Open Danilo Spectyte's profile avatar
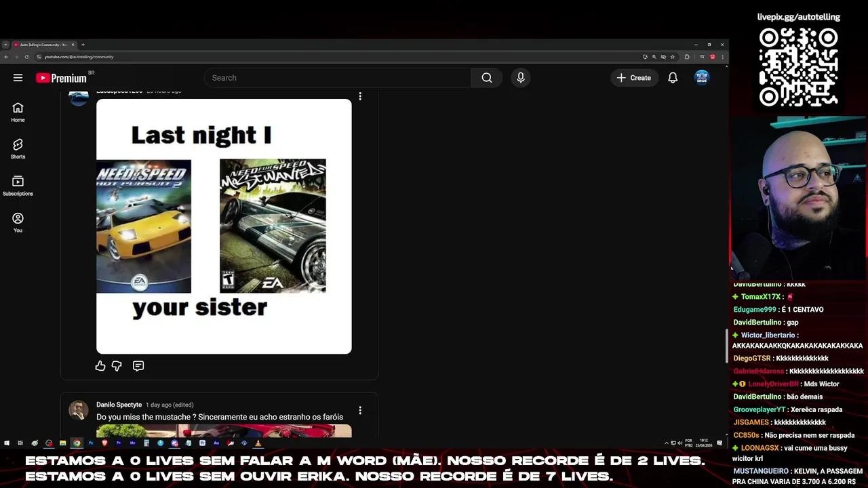 coord(79,410)
